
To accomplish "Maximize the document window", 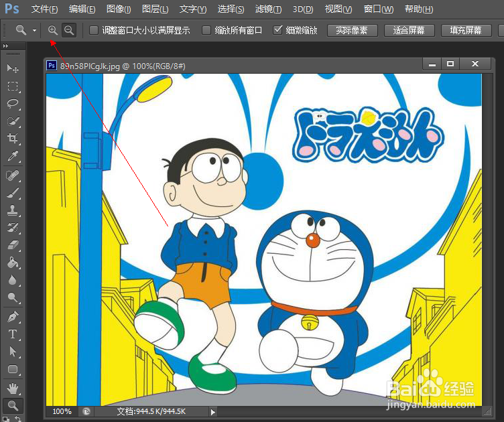I will point(450,64).
